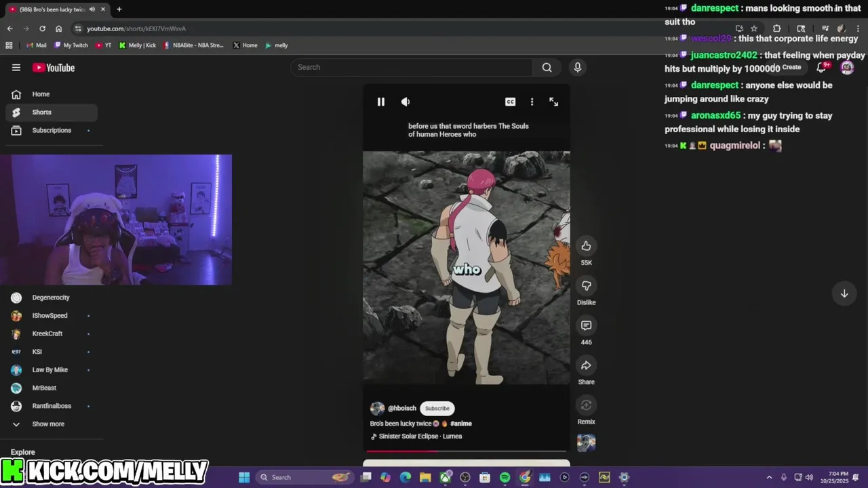Click the YouTube logo
This screenshot has height=488, width=868.
tap(54, 68)
